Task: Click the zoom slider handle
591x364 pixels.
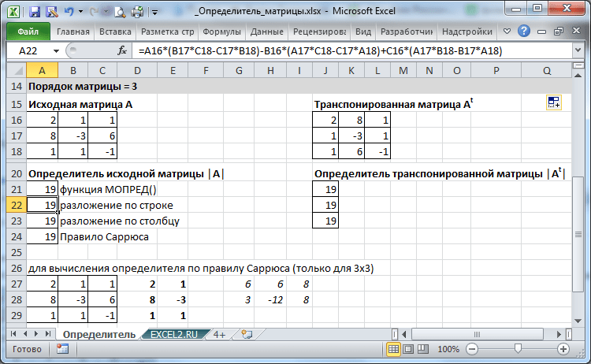Action: coord(518,348)
